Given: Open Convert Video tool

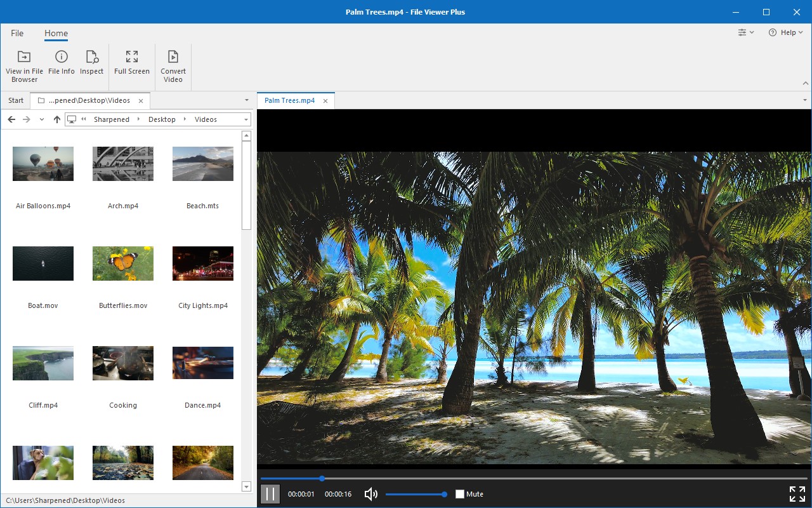Looking at the screenshot, I should click(173, 57).
